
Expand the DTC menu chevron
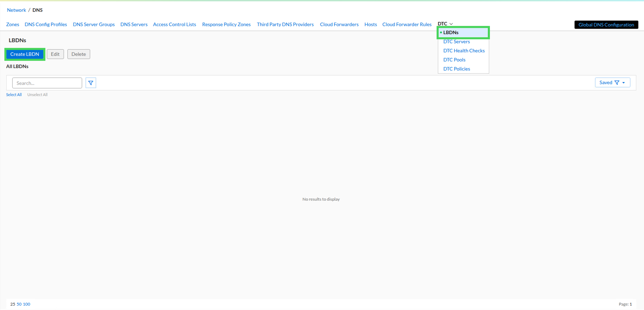451,24
